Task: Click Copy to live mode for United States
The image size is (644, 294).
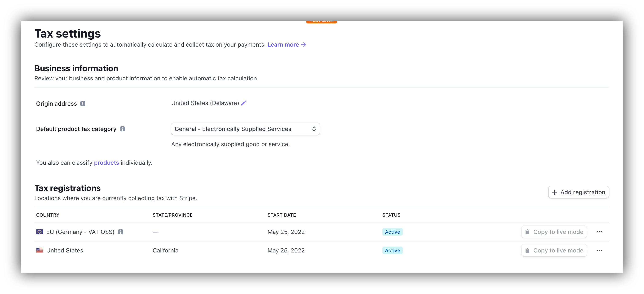Action: click(x=554, y=250)
